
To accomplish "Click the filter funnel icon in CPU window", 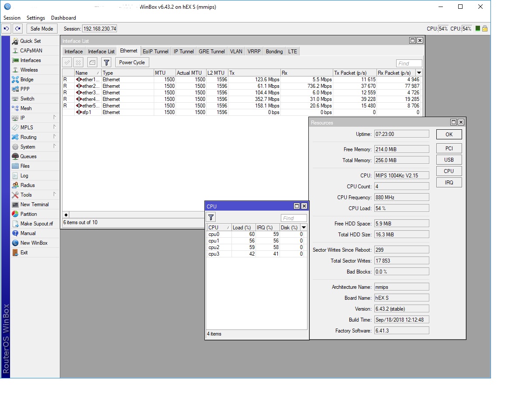I will coord(211,218).
